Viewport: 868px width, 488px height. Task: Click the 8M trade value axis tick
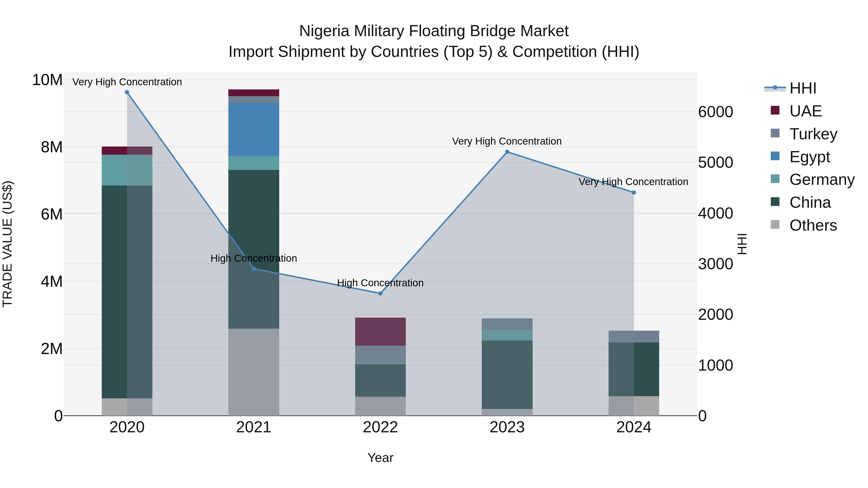point(52,147)
